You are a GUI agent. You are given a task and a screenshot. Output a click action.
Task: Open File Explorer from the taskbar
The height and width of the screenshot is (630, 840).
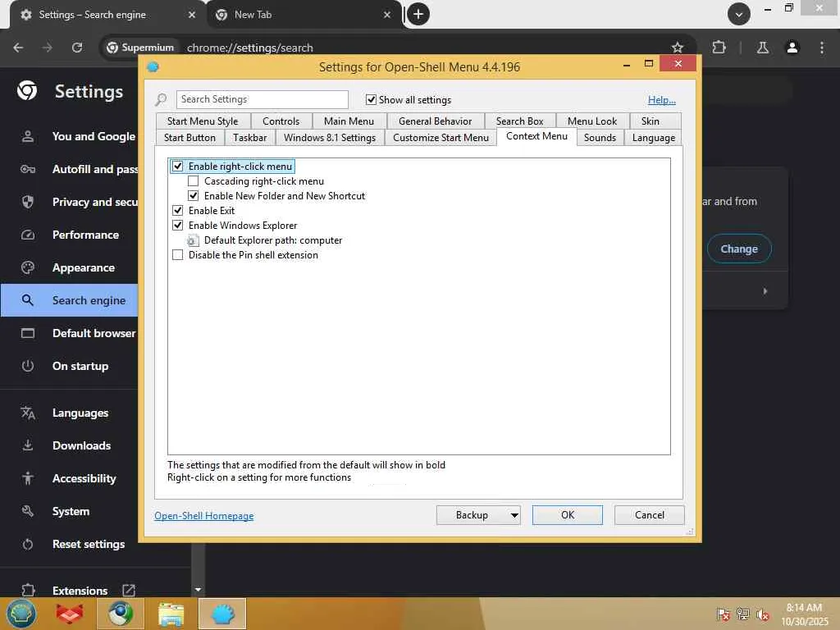(171, 614)
